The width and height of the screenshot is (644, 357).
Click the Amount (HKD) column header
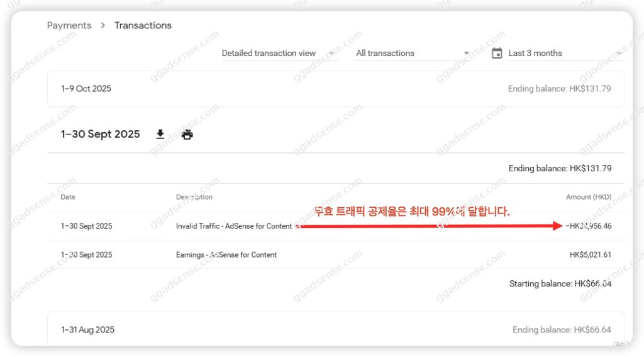[x=589, y=197]
